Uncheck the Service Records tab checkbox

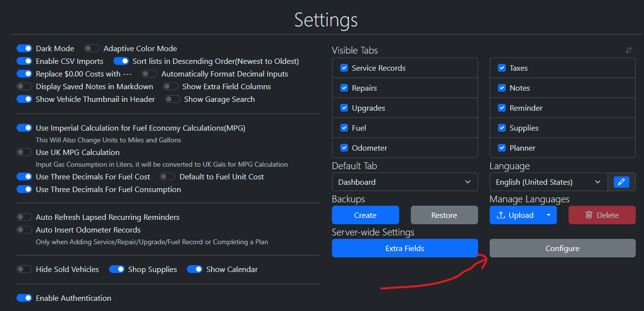344,68
